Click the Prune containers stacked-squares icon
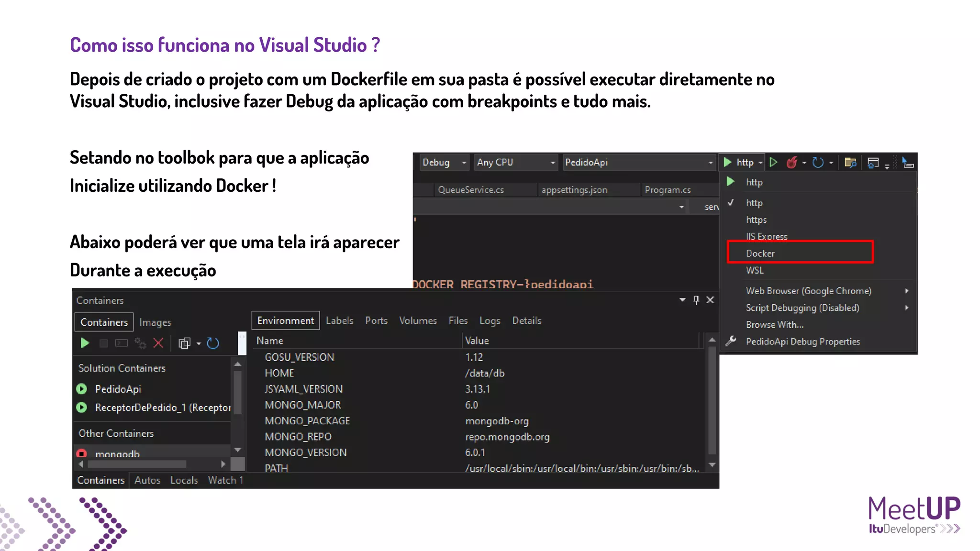Image resolution: width=980 pixels, height=551 pixels. coord(184,343)
